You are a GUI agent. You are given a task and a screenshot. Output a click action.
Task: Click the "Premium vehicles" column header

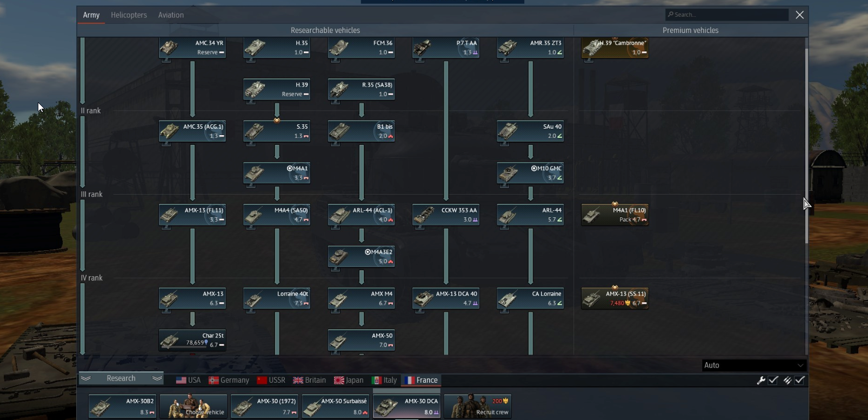(691, 30)
